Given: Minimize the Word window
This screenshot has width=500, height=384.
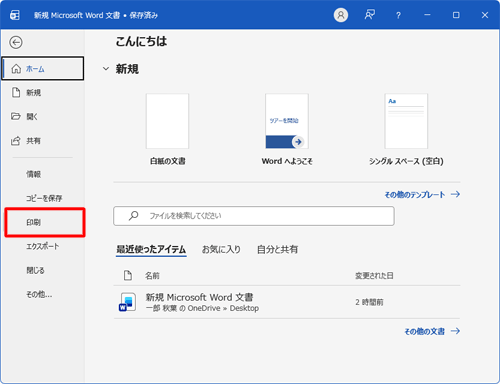Looking at the screenshot, I should pyautogui.click(x=427, y=15).
